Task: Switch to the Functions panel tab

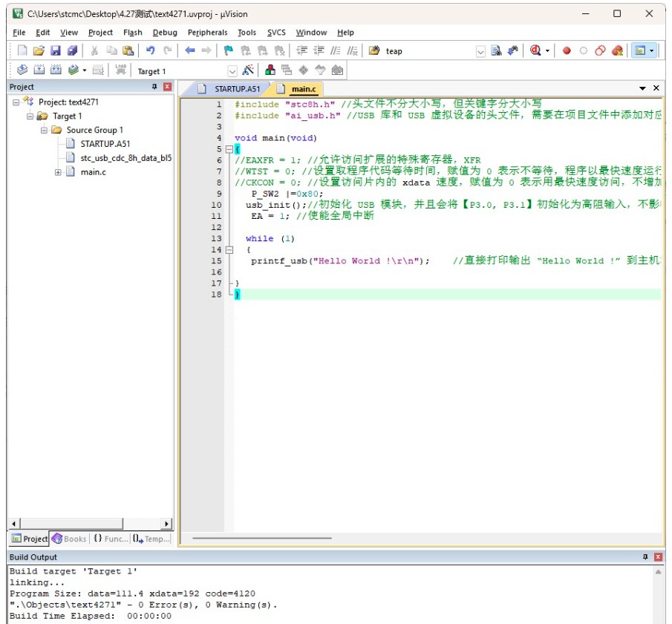Action: [111, 539]
